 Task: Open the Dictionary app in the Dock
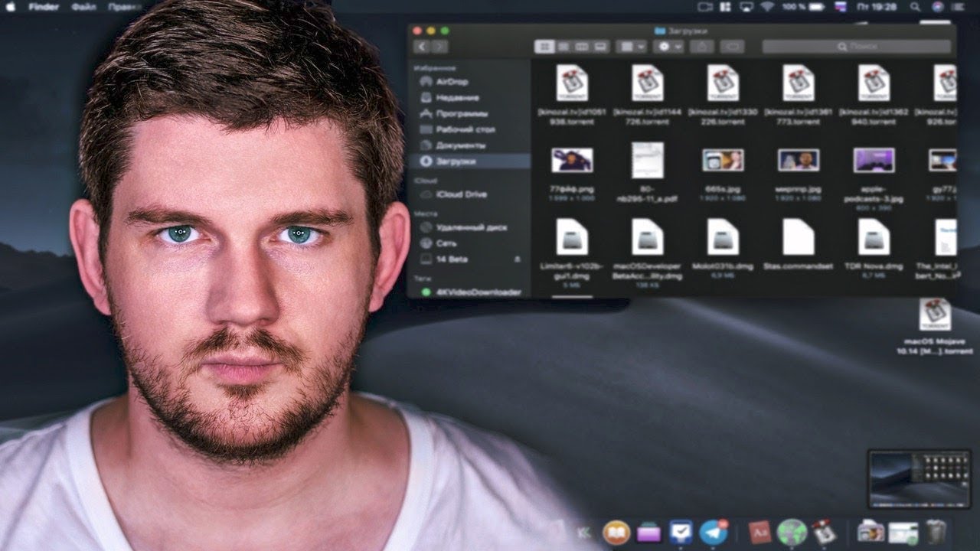point(759,531)
